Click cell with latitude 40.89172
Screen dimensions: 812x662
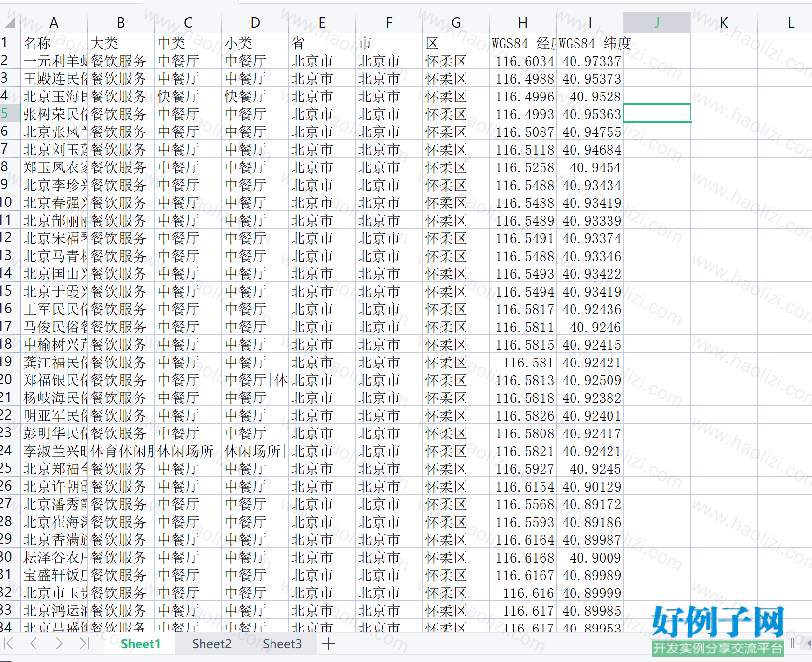(x=590, y=504)
